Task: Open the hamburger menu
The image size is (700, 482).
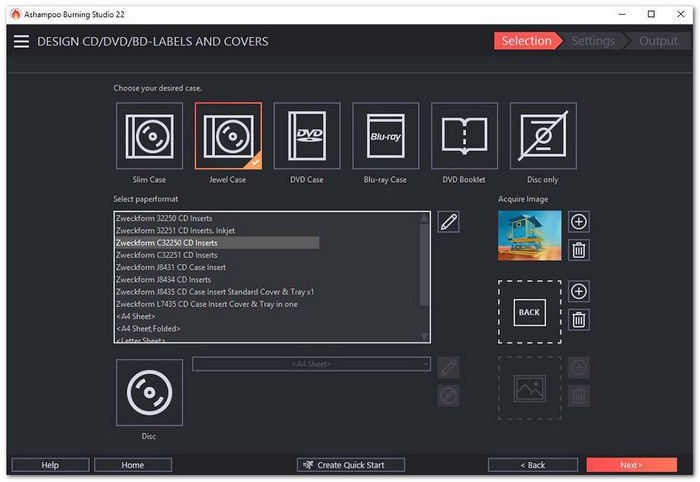Action: coord(21,42)
